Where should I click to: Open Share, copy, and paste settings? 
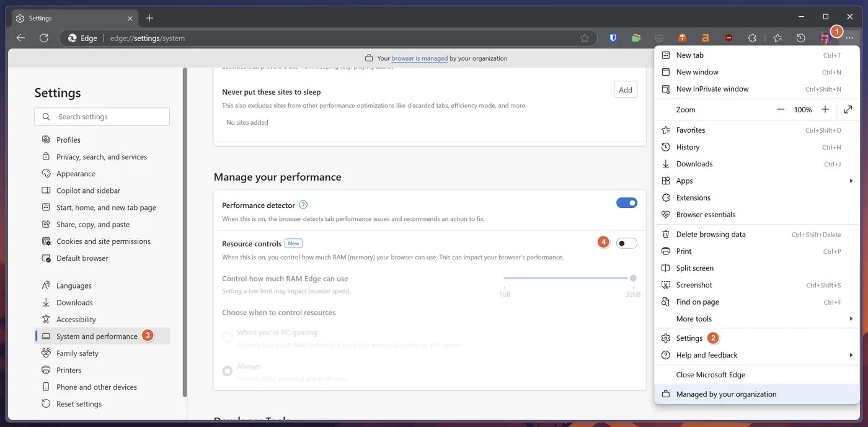tap(102, 224)
